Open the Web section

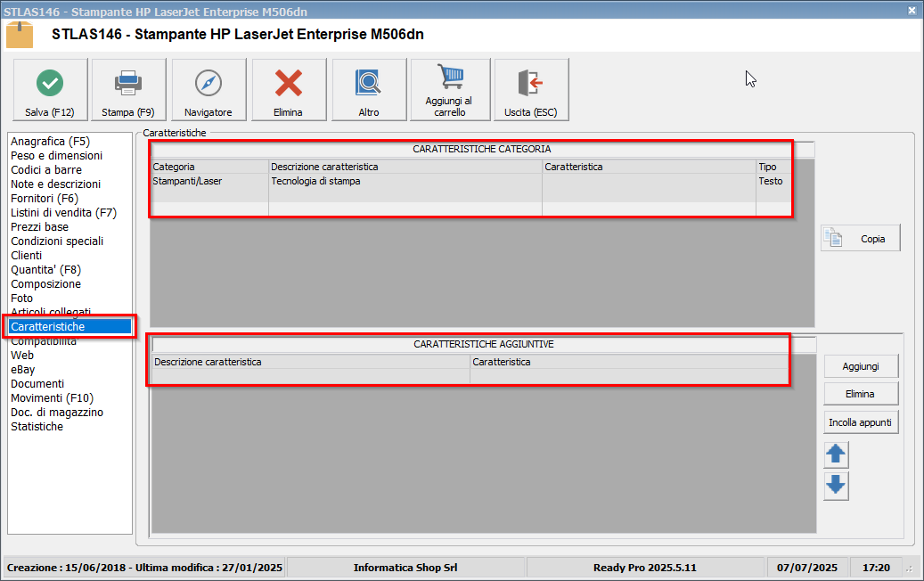[22, 356]
